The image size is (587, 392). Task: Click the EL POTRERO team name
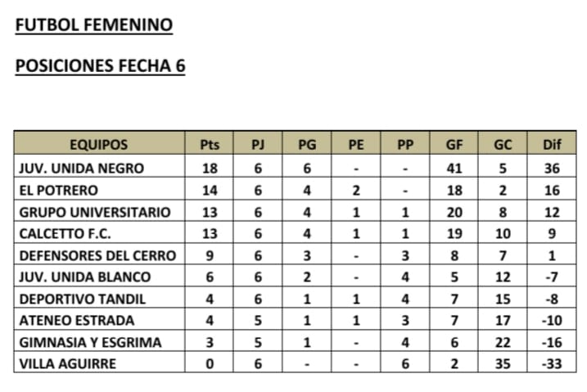pos(58,191)
